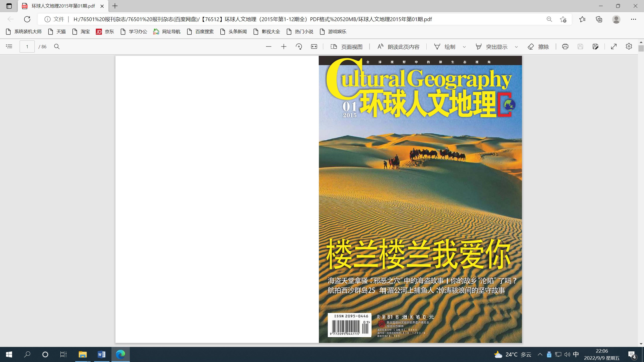The height and width of the screenshot is (362, 644).
Task: Open the 淘宝 bookmark
Action: (81, 32)
